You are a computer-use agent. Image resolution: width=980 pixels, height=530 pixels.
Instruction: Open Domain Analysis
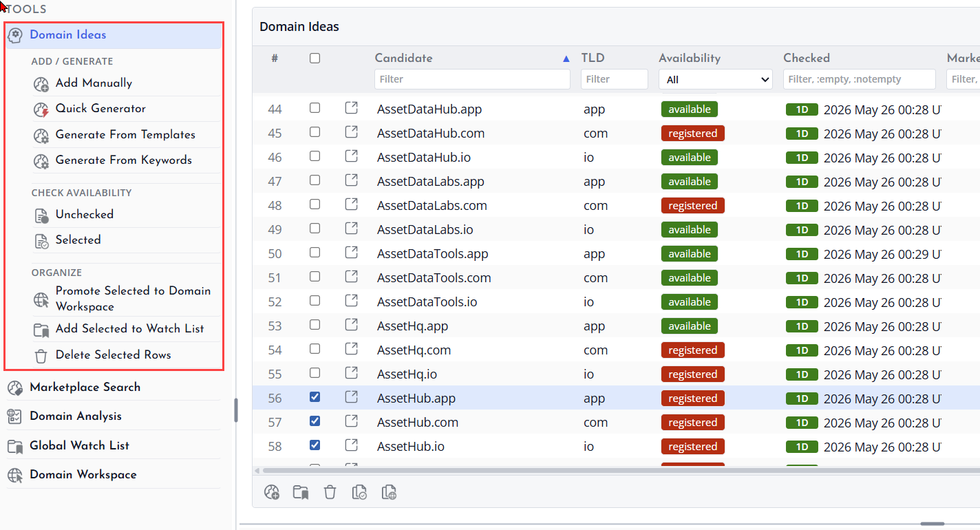tap(75, 416)
